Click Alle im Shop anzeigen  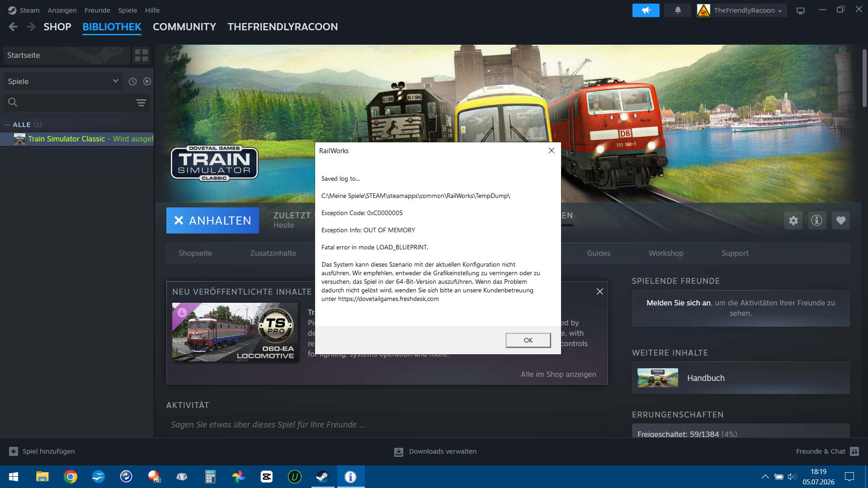click(558, 374)
